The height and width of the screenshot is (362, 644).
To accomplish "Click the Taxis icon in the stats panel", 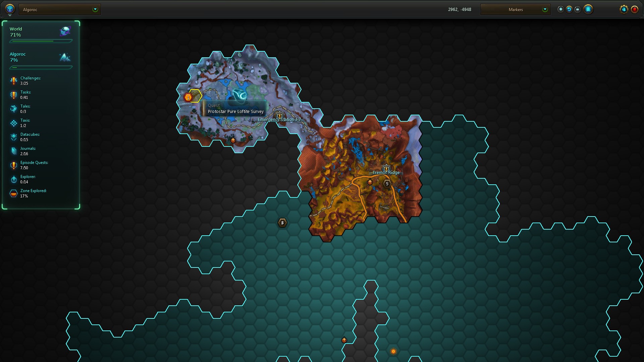I will pos(13,123).
